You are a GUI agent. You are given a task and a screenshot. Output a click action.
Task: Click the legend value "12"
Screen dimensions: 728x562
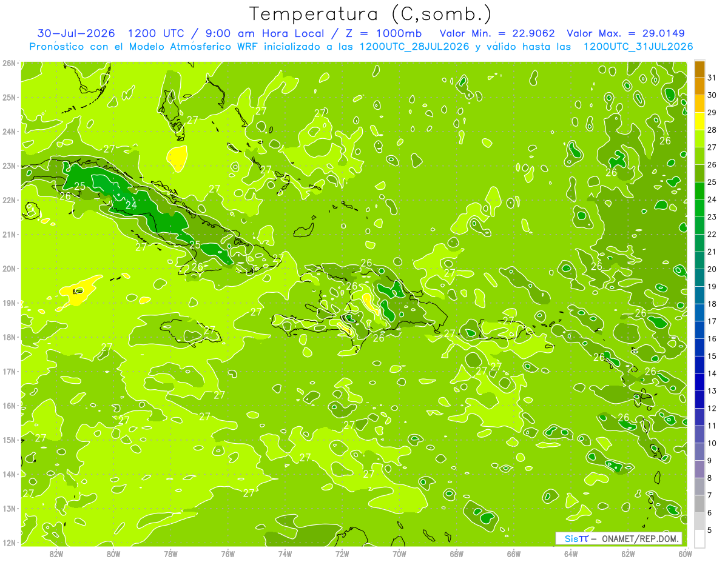pyautogui.click(x=712, y=408)
